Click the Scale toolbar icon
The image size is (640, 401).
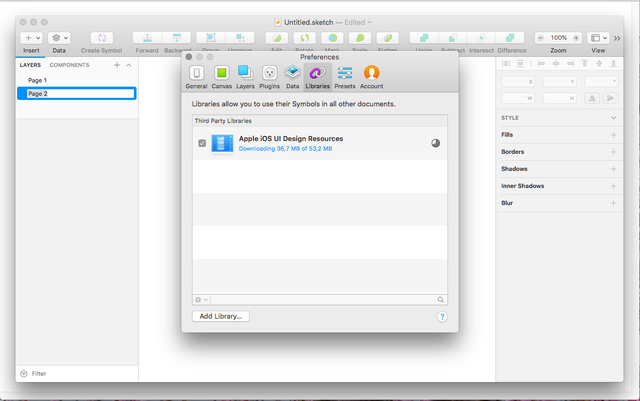coord(360,38)
